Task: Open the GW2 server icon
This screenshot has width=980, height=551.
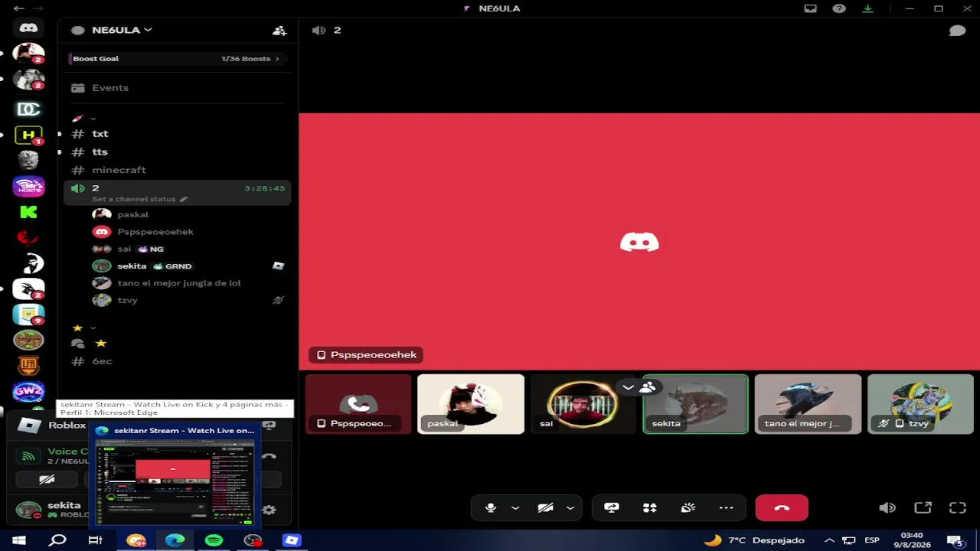Action: (28, 392)
